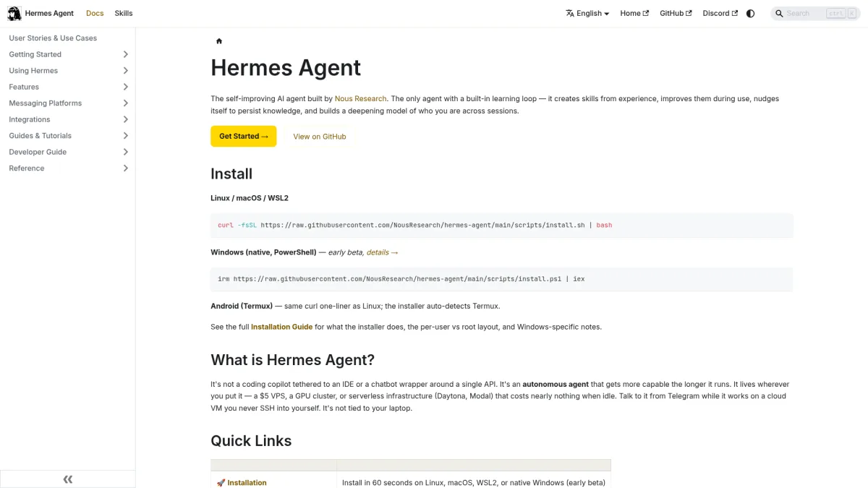Expand the Using Hermes section chevron
The width and height of the screenshot is (868, 488).
tap(126, 71)
